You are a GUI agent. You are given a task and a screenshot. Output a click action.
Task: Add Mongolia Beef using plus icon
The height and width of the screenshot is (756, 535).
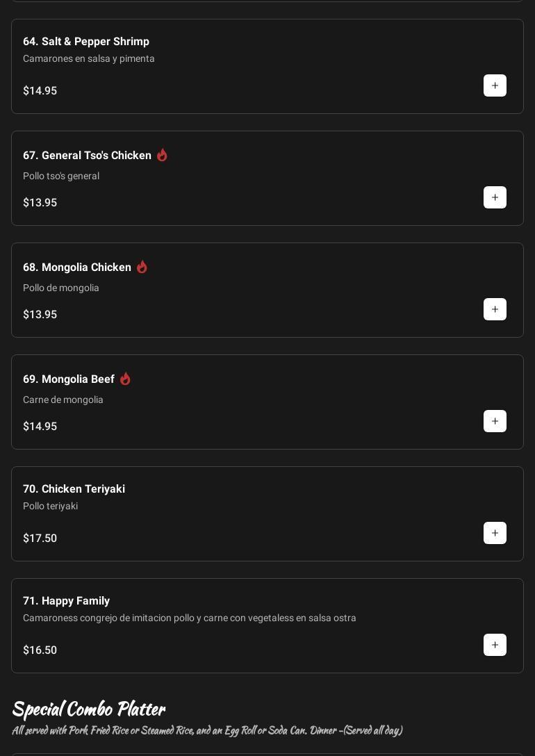[x=495, y=421]
